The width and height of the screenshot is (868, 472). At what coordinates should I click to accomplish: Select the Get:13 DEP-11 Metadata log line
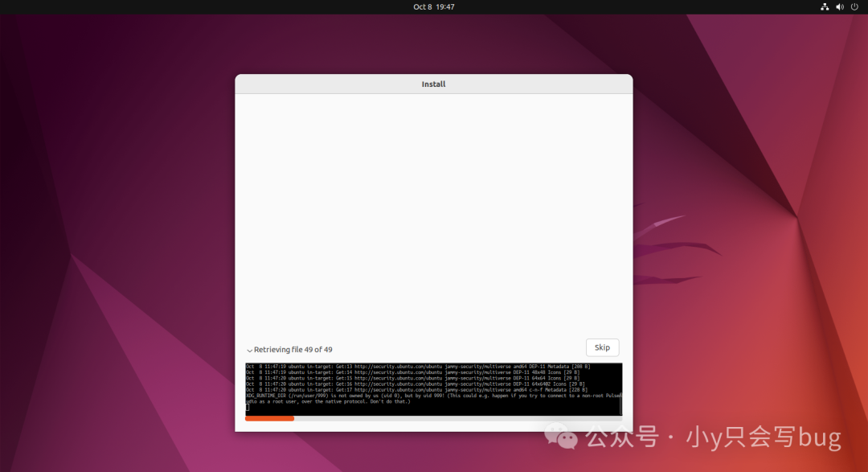pos(418,366)
